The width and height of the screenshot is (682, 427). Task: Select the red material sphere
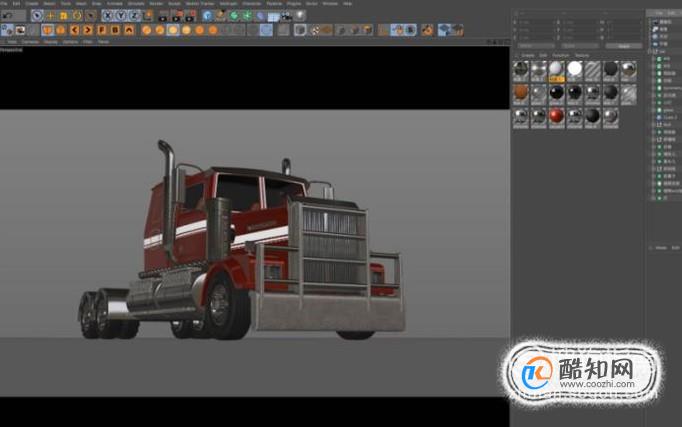556,117
